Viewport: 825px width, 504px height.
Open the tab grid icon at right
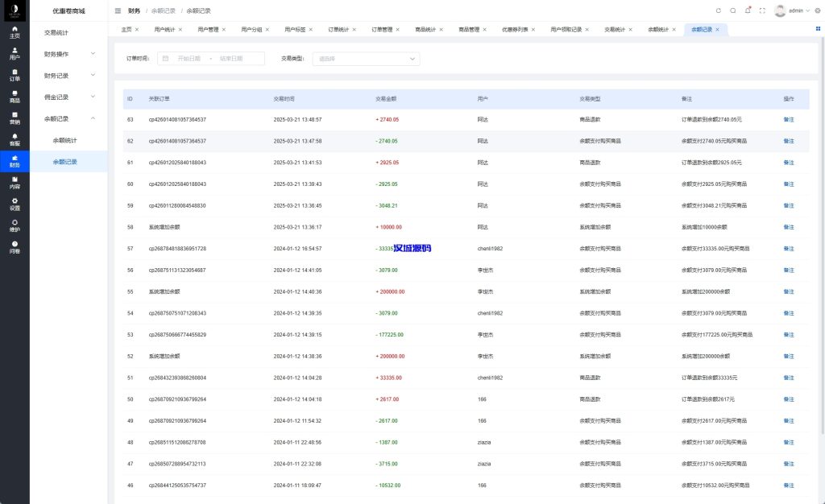[x=818, y=29]
